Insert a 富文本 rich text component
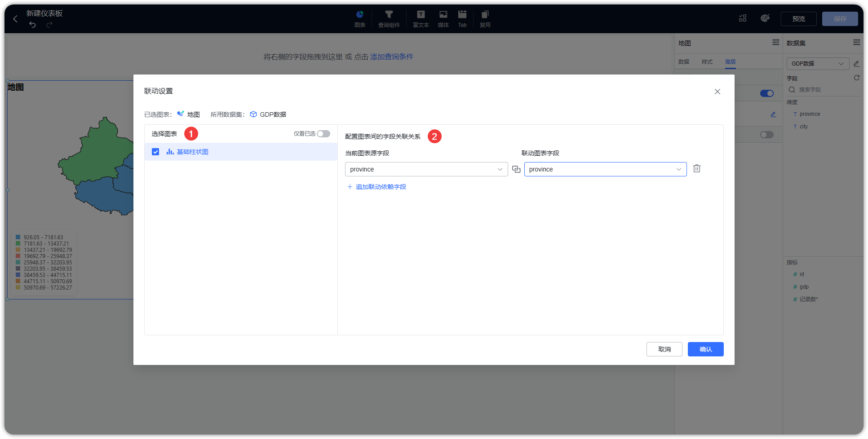 pos(420,18)
